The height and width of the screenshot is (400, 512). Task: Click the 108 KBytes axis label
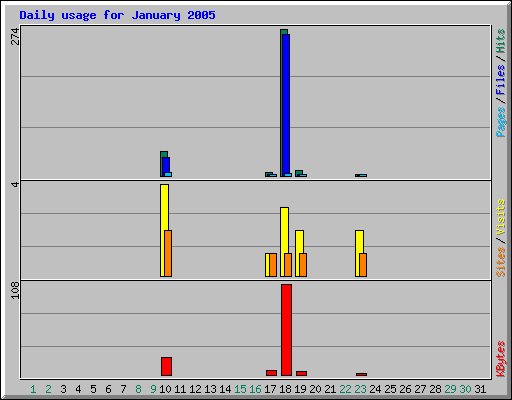tap(15, 290)
